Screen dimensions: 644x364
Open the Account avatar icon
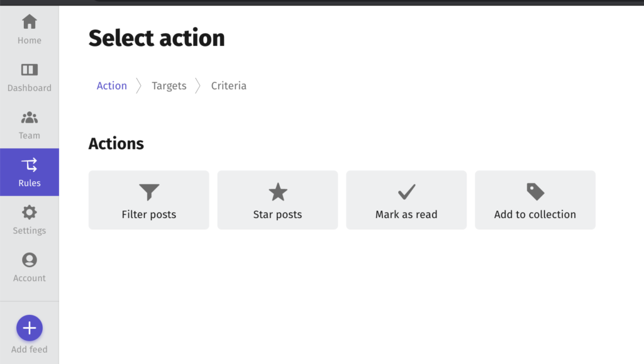coord(29,260)
